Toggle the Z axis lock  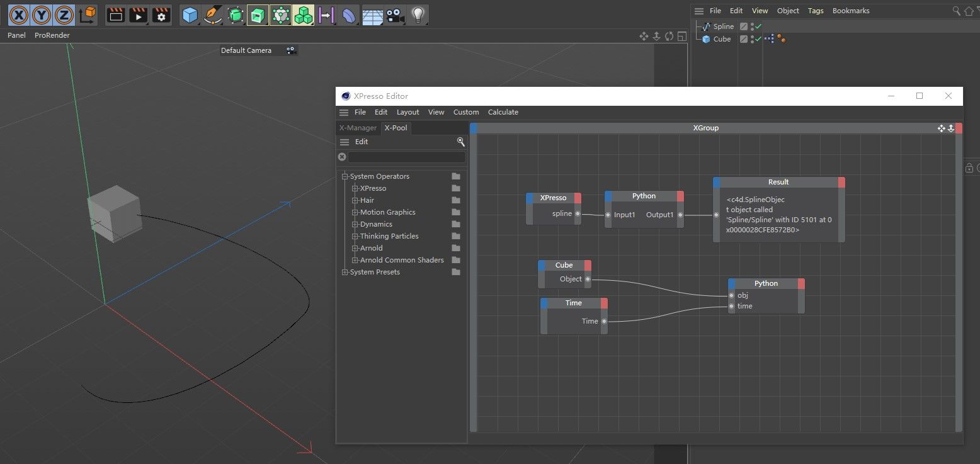(x=64, y=14)
